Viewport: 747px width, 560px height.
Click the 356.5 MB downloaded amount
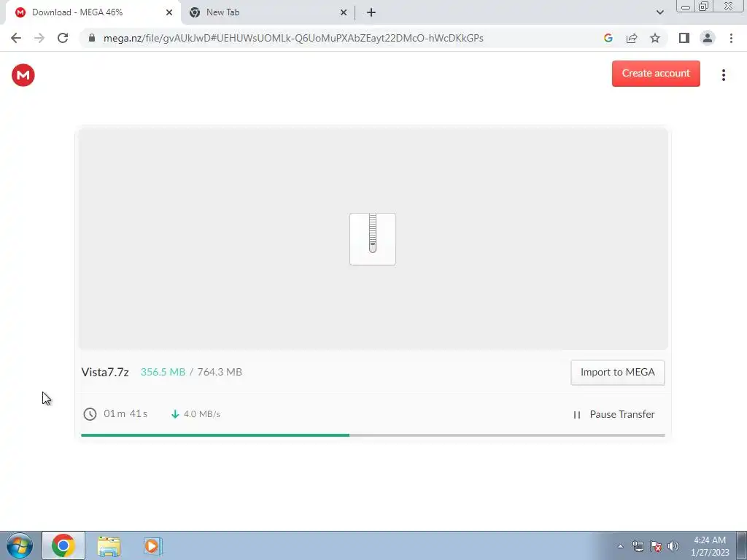(x=163, y=372)
